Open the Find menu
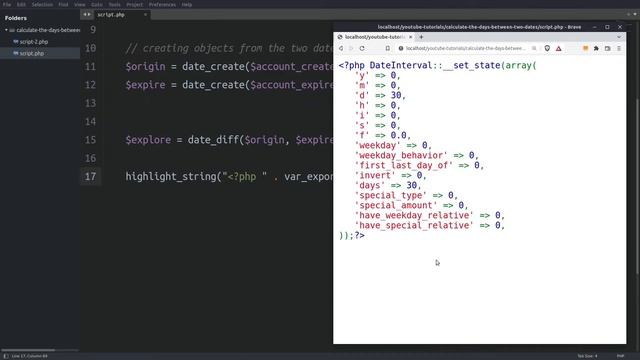Viewport: 640px width, 360px height. pos(63,4)
